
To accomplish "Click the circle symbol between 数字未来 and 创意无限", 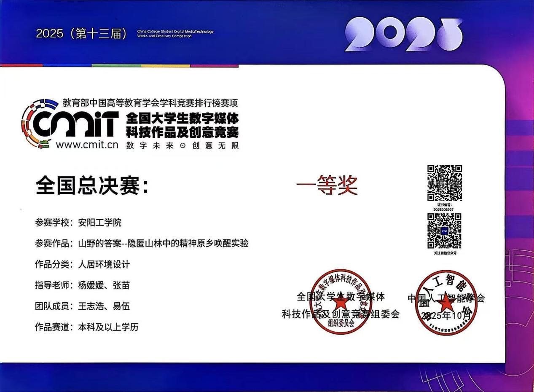I will pos(182,145).
